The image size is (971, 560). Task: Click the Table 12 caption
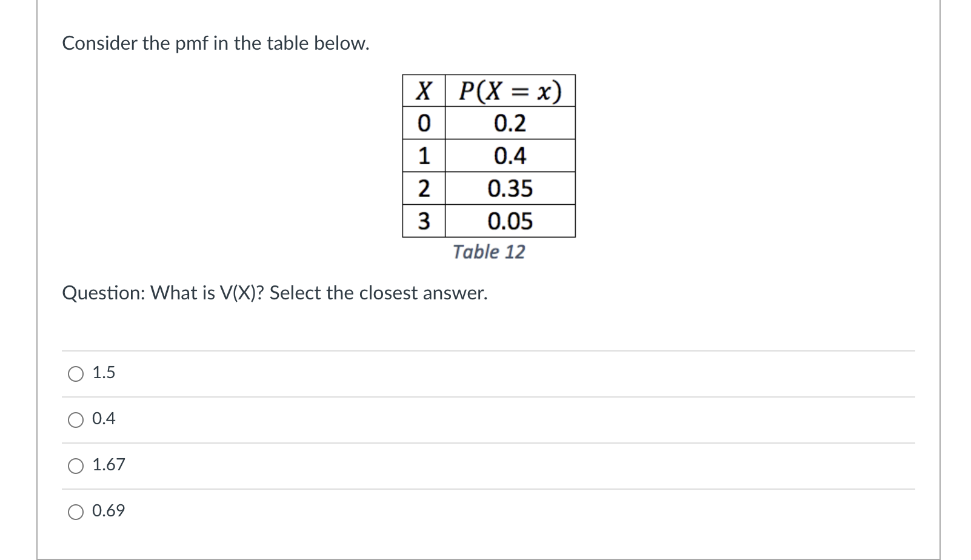pos(489,252)
